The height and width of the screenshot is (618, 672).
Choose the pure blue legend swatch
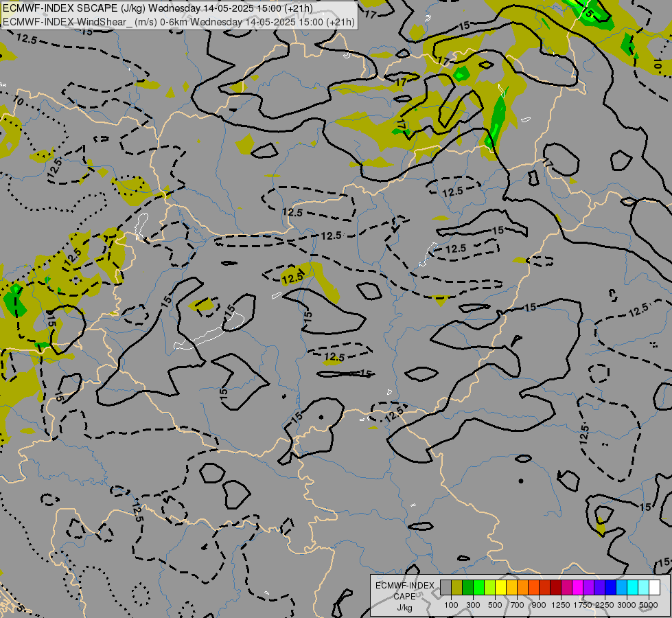coord(611,587)
